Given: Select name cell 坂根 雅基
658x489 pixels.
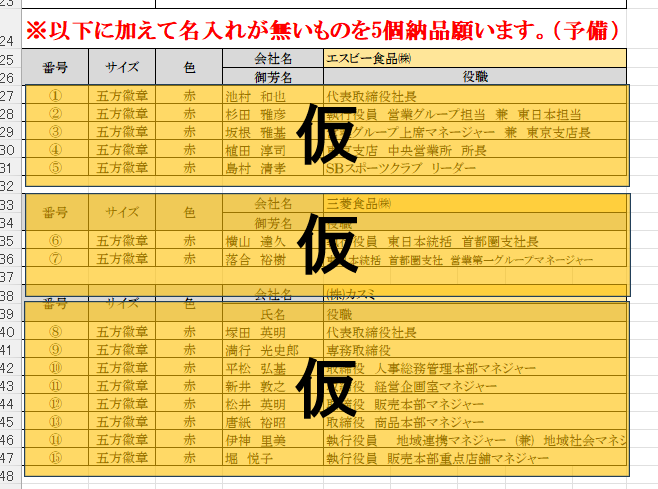Looking at the screenshot, I should click(273, 132).
